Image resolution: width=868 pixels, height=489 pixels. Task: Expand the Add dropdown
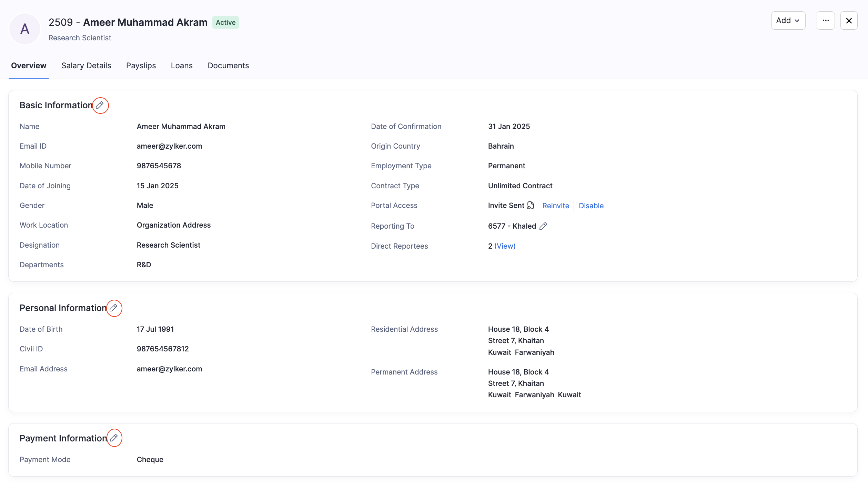click(x=788, y=21)
